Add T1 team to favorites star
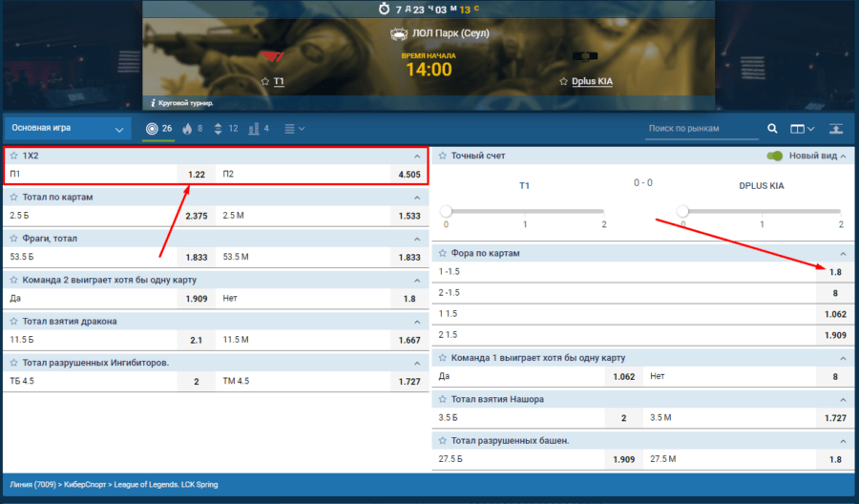The image size is (859, 504). [x=265, y=82]
